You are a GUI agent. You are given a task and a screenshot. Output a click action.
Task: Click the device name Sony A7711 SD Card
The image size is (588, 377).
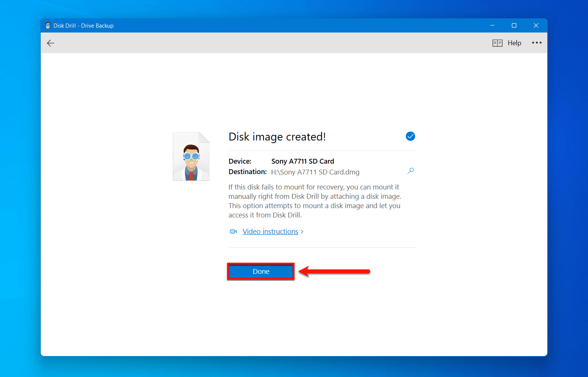[x=303, y=161]
